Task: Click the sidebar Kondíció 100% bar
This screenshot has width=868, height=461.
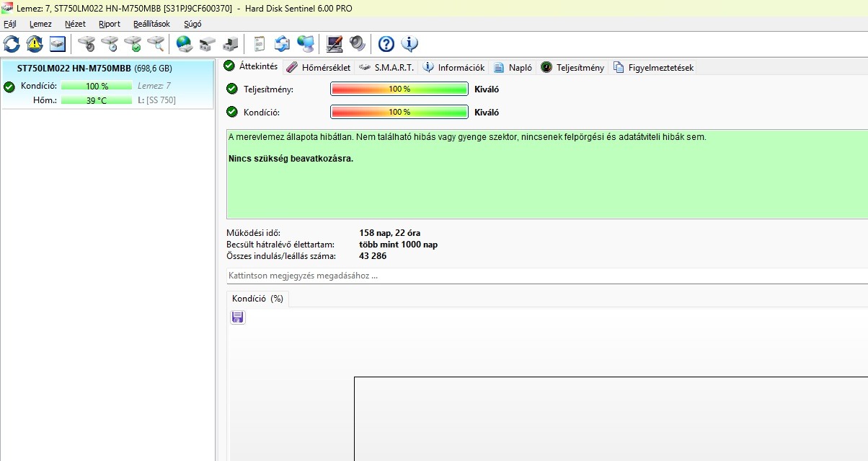Action: point(97,86)
